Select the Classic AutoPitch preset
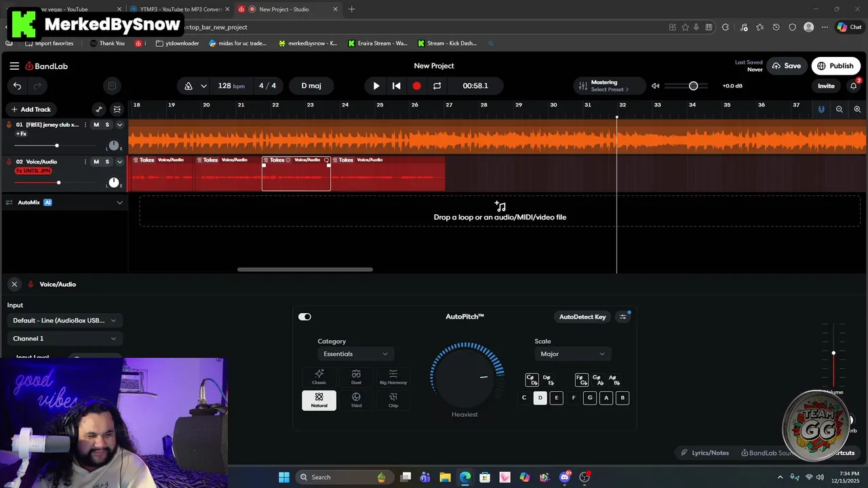The image size is (868, 488). [x=319, y=377]
